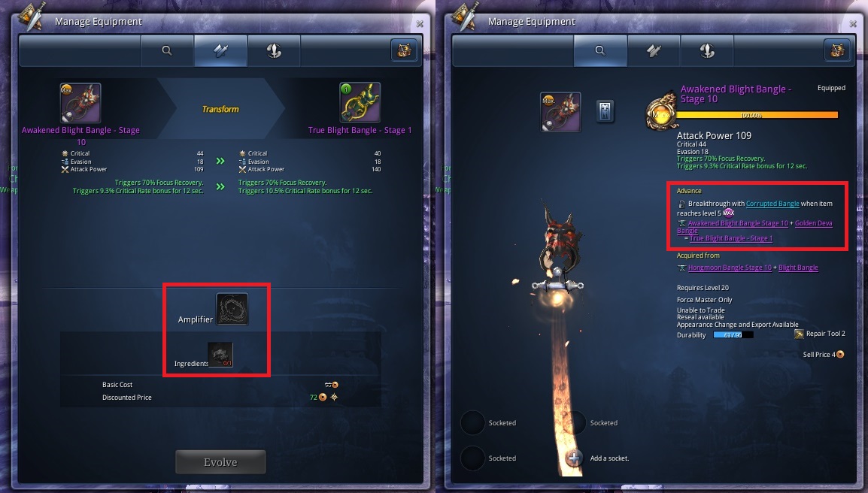868x493 pixels.
Task: Select the first empty Socketed gem slot
Action: click(473, 422)
